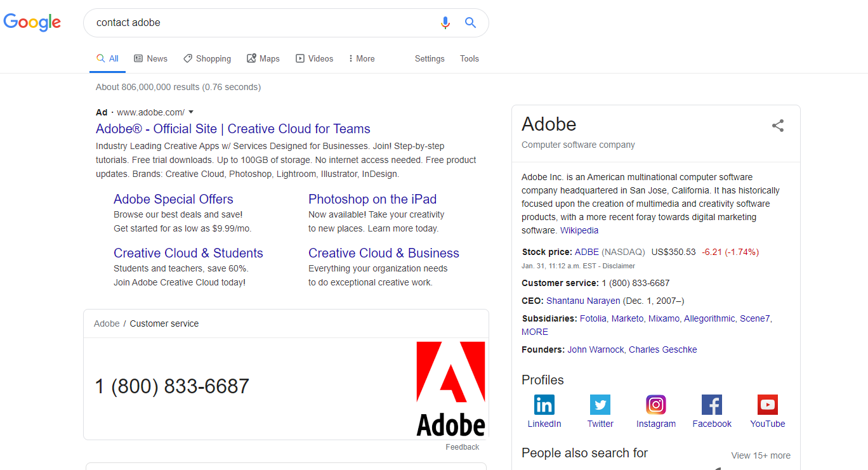Open the Adobe Special Offers sitelink

tap(173, 199)
